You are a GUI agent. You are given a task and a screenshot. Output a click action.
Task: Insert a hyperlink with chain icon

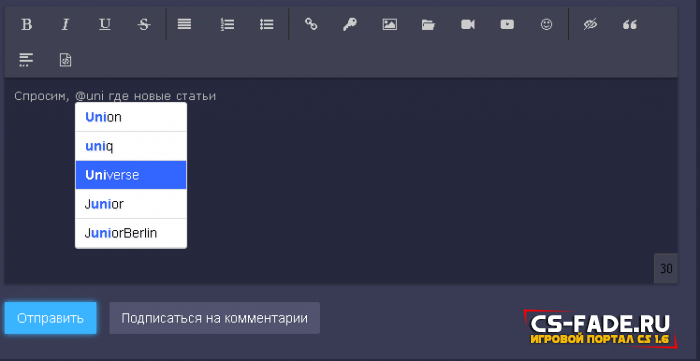pyautogui.click(x=311, y=25)
